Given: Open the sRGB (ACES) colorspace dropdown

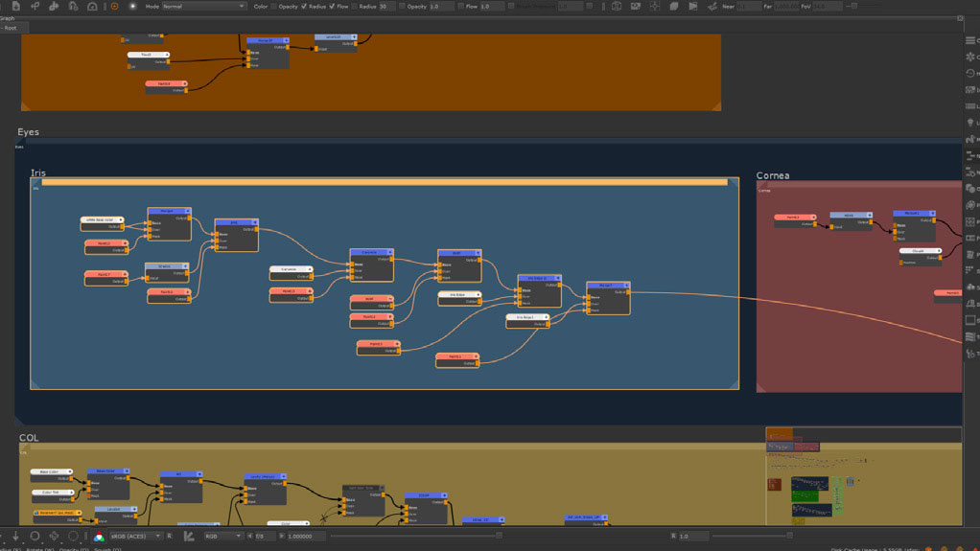Looking at the screenshot, I should tap(135, 536).
